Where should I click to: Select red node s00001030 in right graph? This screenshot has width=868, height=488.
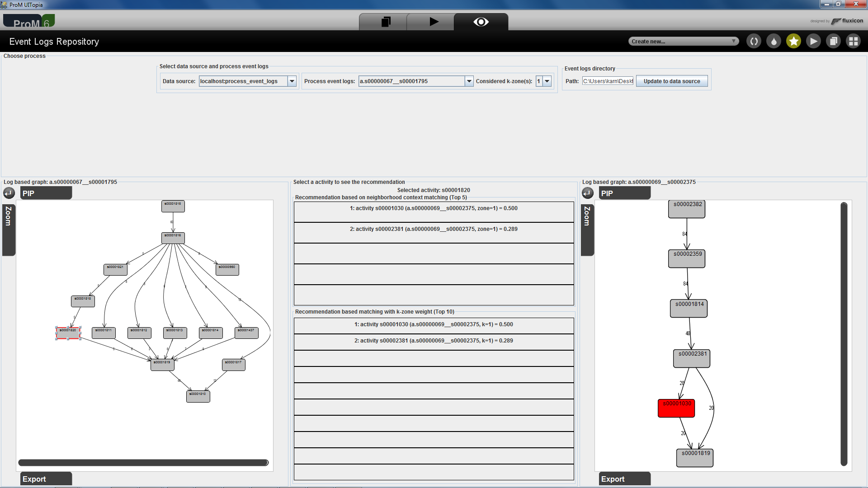click(676, 408)
